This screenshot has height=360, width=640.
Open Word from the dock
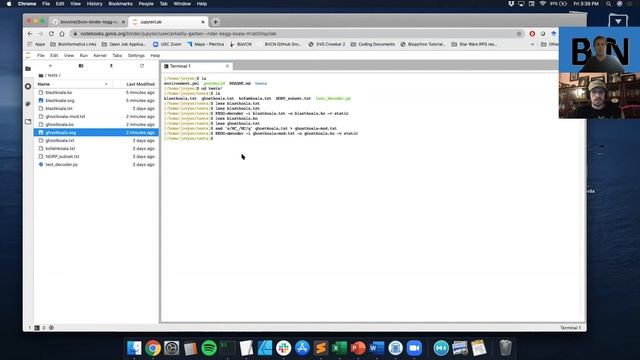pyautogui.click(x=377, y=348)
